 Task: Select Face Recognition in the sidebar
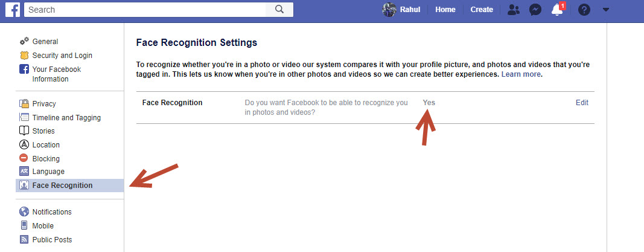pyautogui.click(x=70, y=186)
